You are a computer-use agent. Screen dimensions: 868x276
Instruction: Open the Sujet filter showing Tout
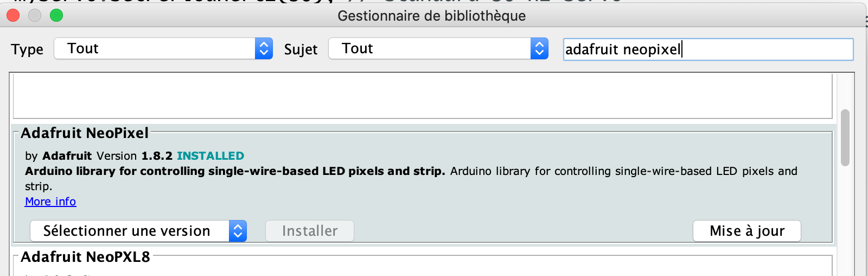point(430,49)
